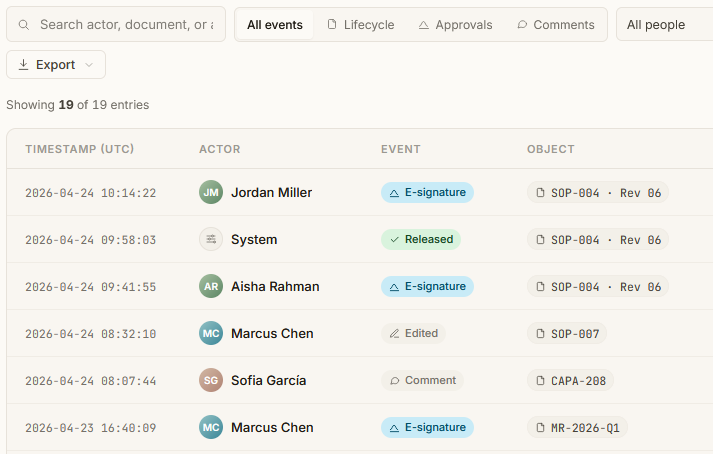
Task: Click the checkmark icon in Released badge
Action: 394,240
